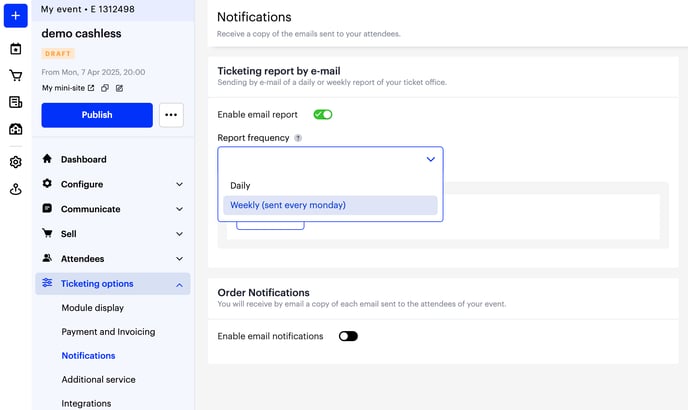Open the shopping cart icon in left rail
This screenshot has height=410, width=688.
[15, 75]
